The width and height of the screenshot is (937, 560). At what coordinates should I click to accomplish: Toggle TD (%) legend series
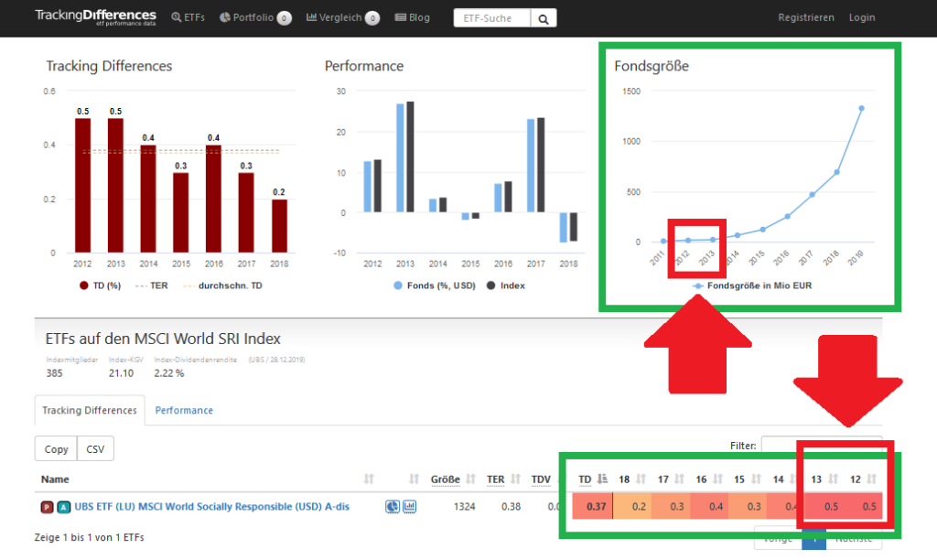[101, 285]
